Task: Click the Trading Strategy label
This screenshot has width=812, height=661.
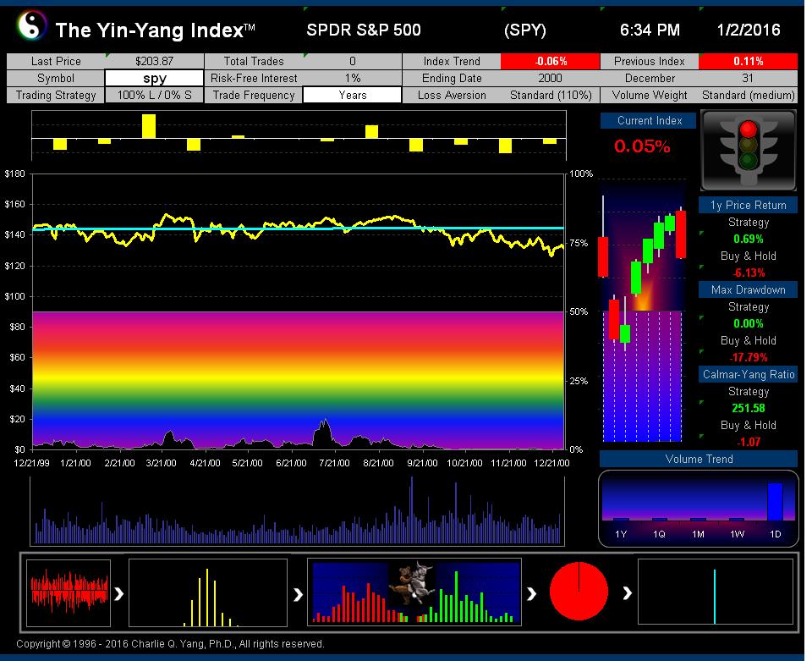Action: click(56, 96)
